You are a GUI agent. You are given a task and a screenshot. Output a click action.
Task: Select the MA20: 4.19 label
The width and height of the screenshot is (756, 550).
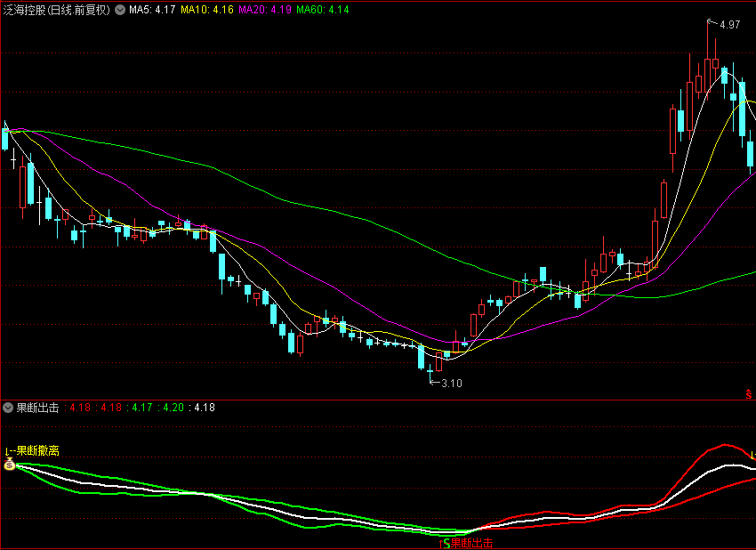(x=265, y=10)
